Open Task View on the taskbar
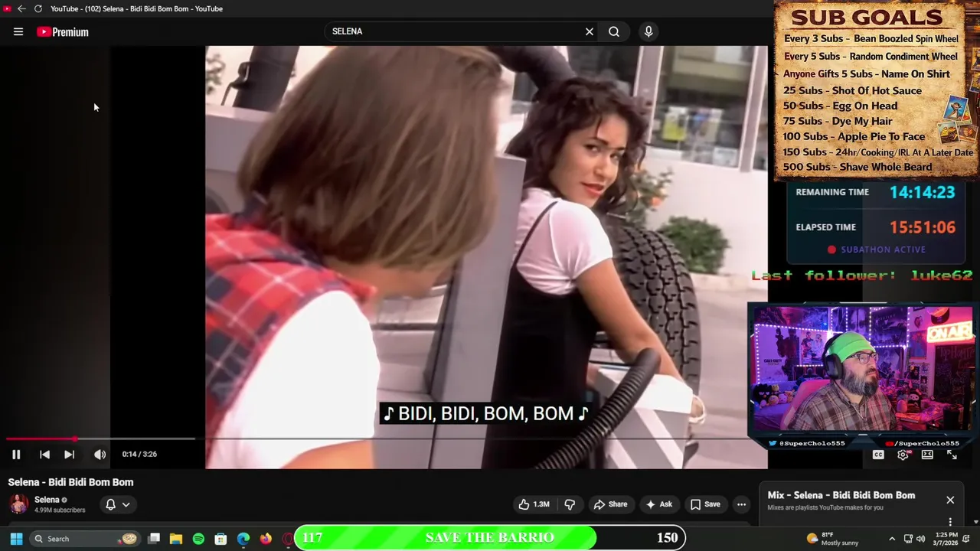 [154, 539]
